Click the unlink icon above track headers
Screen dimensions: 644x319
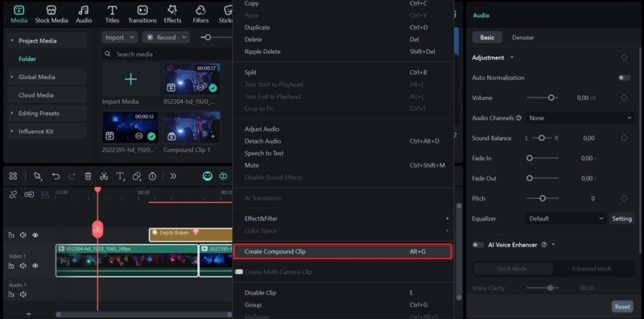[x=13, y=194]
